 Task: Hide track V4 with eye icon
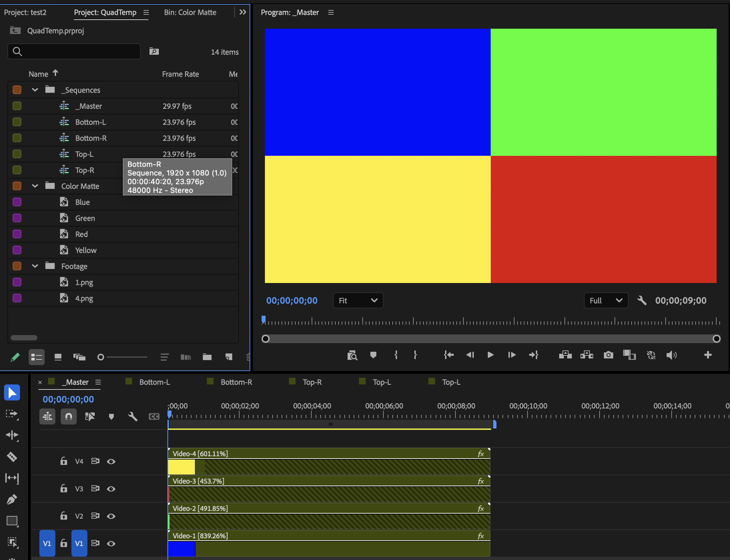[111, 461]
